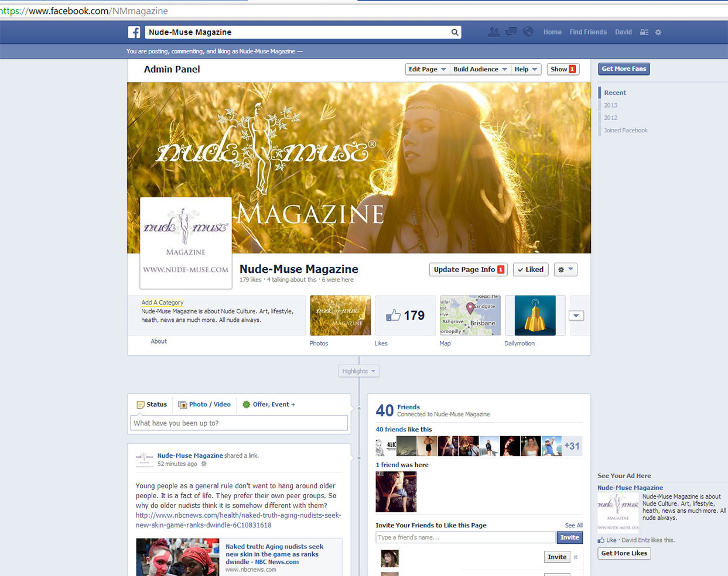This screenshot has height=576, width=728.
Task: Open friend requests icon
Action: [494, 32]
